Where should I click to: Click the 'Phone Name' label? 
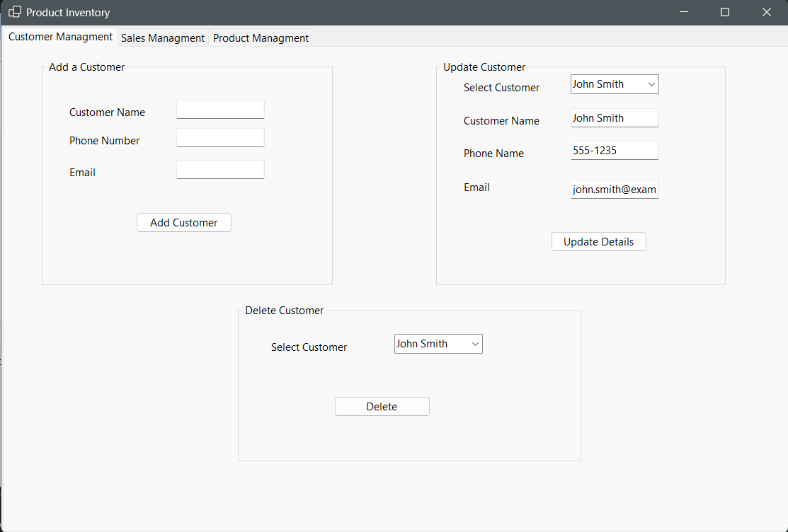coord(493,154)
